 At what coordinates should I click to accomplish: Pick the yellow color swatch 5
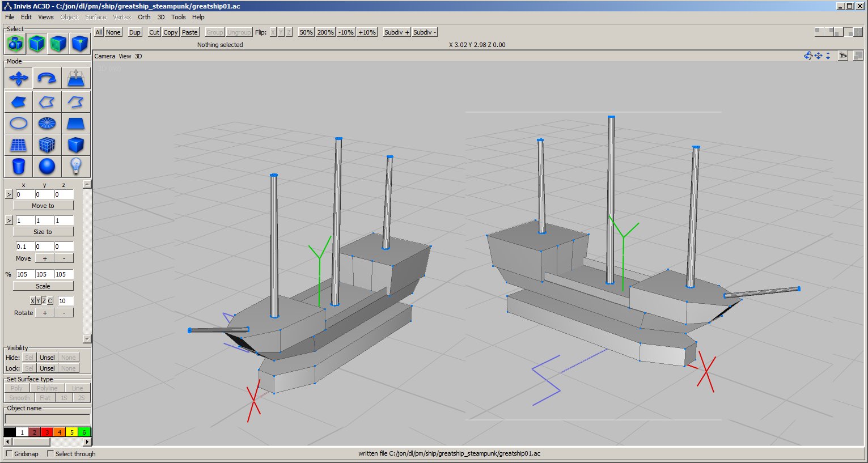tap(72, 432)
